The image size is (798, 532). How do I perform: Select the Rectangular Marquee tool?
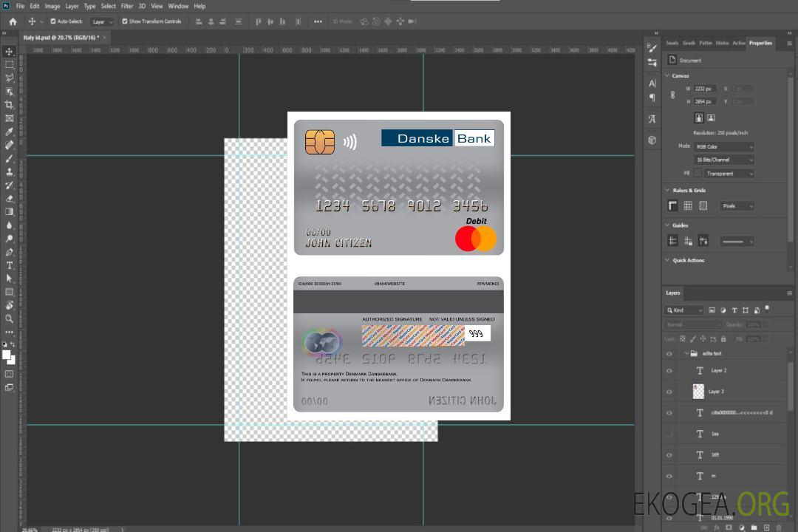click(x=9, y=64)
